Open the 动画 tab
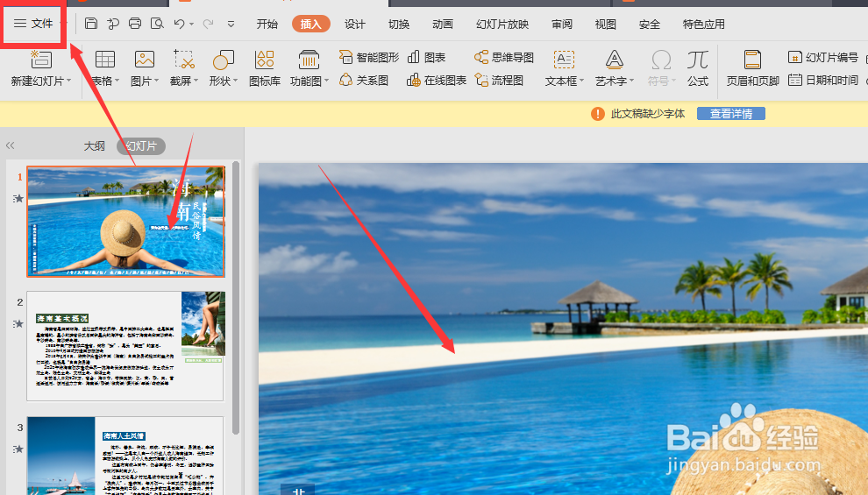 (x=442, y=24)
